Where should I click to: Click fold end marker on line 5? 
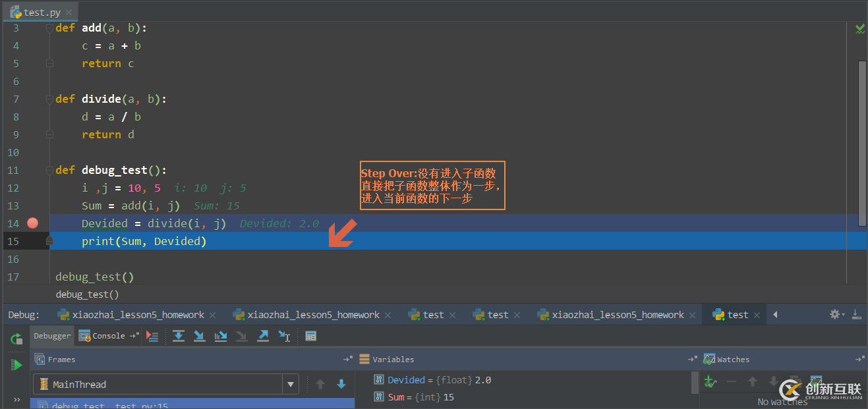(49, 63)
